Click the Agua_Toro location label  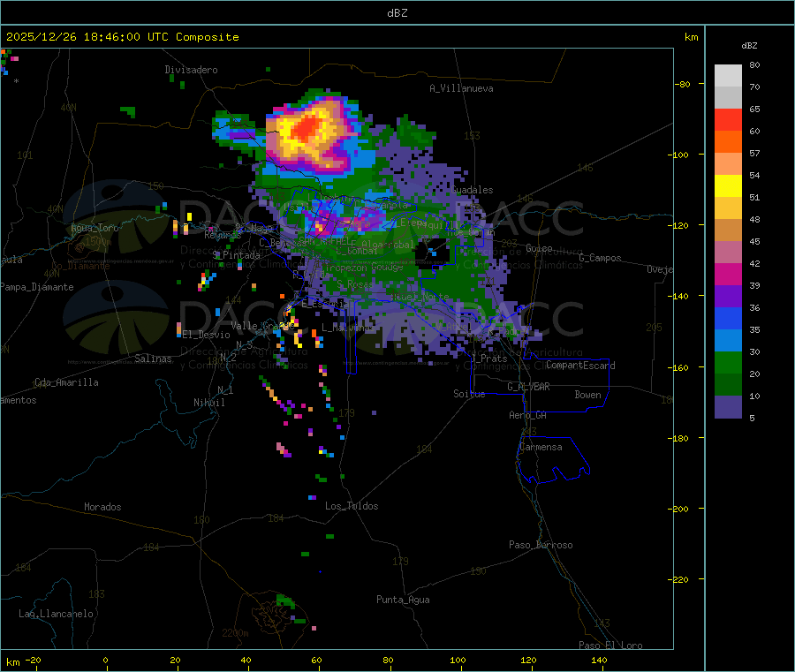(x=95, y=228)
